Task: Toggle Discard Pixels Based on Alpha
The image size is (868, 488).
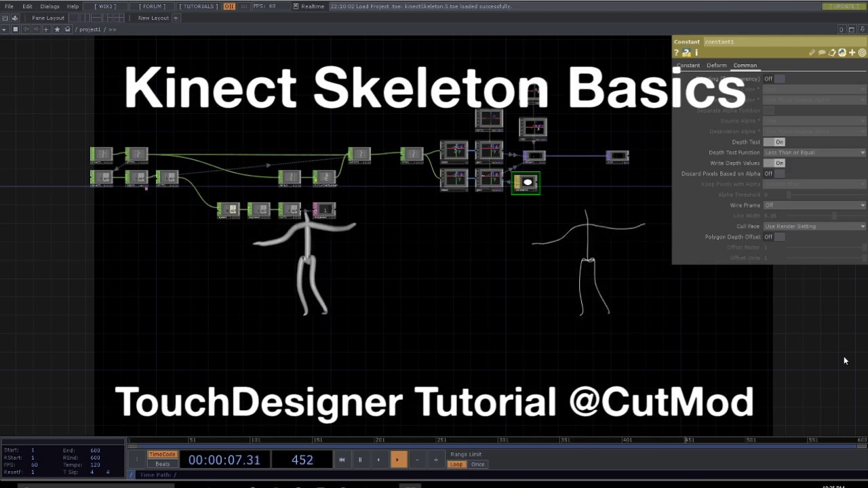Action: 774,174
